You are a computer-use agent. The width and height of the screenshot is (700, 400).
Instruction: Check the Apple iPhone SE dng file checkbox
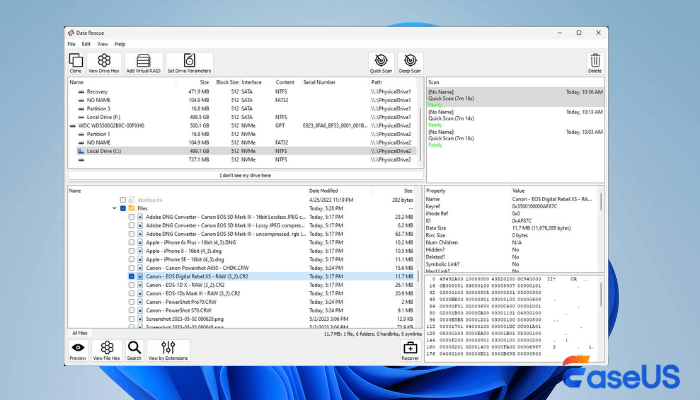(x=131, y=258)
